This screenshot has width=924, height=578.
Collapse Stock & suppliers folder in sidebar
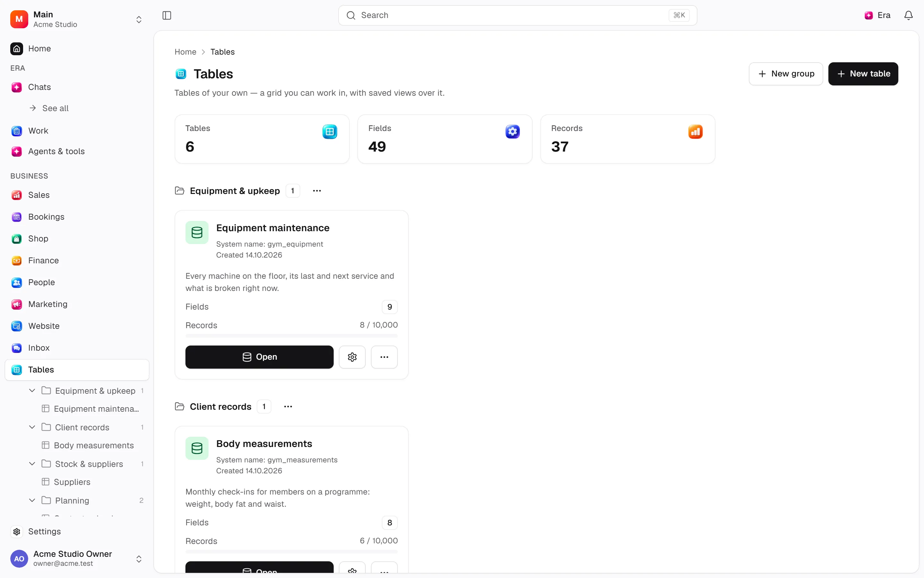[32, 464]
